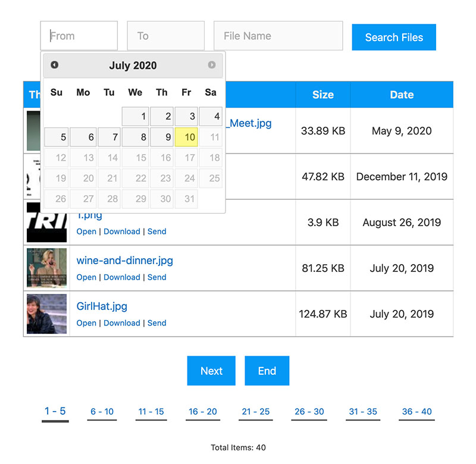Viewport: 476px width, 464px height.
Task: Click Download under GirlHat.jpg
Action: (x=122, y=323)
